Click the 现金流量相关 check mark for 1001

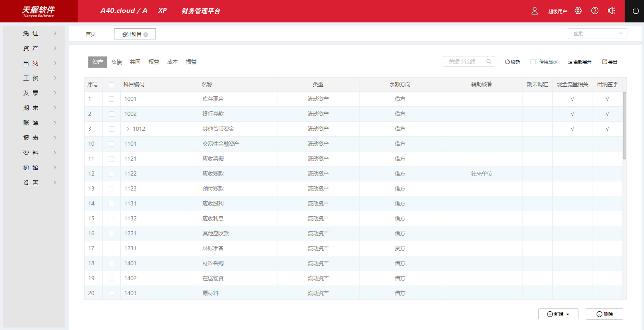click(x=572, y=99)
